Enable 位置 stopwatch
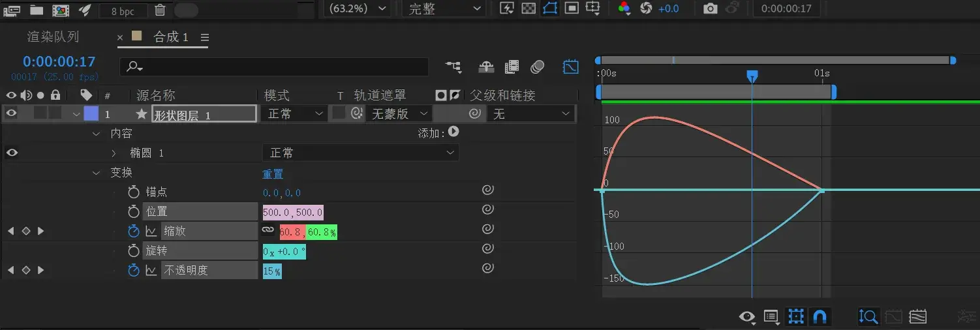This screenshot has width=980, height=330. click(x=134, y=211)
